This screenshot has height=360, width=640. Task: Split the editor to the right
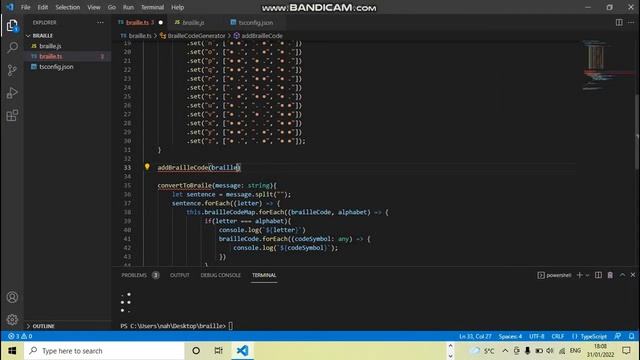[619, 22]
